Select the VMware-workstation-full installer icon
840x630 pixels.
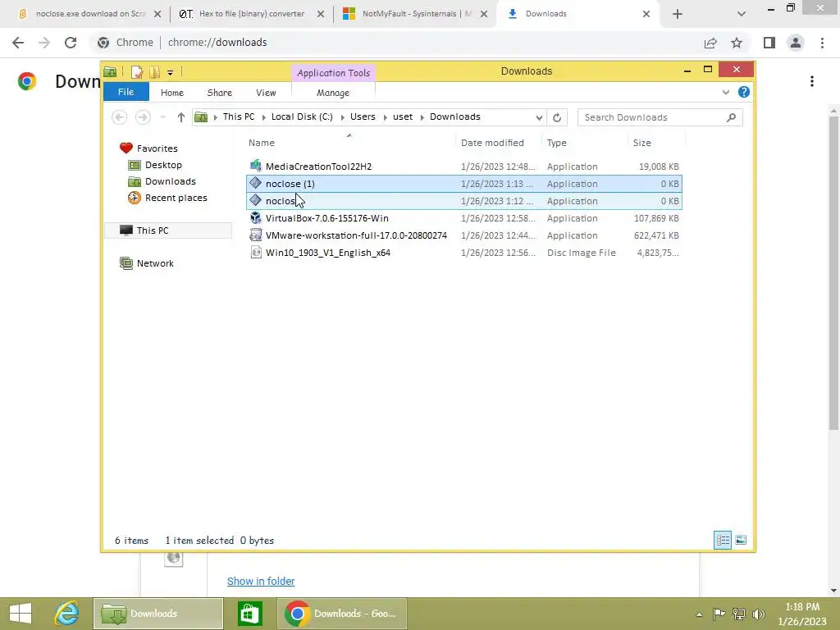tap(256, 235)
